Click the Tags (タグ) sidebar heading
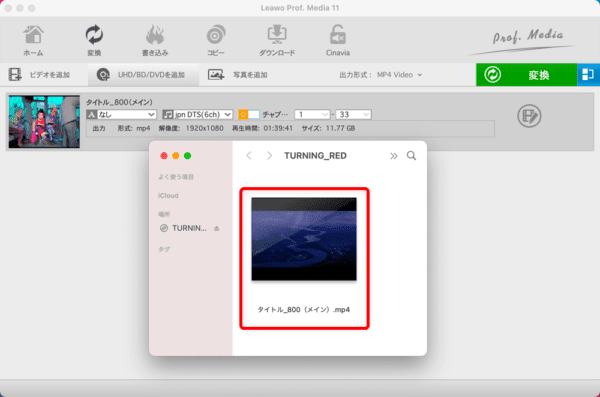 click(164, 249)
